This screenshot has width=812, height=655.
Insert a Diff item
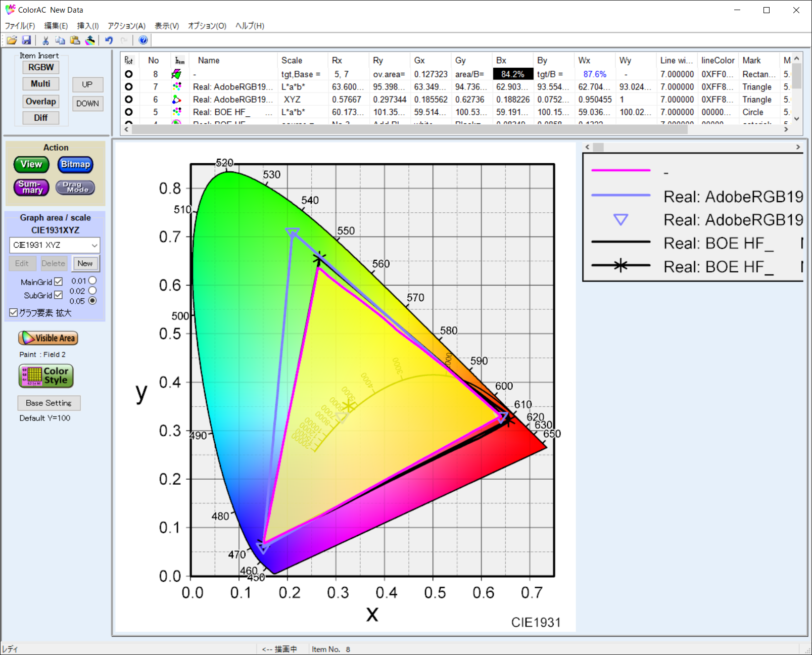click(x=41, y=118)
